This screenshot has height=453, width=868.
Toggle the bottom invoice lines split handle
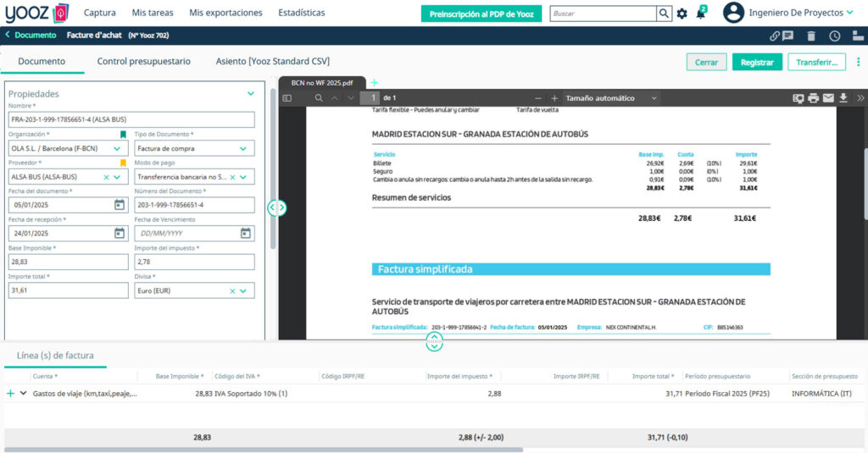click(x=435, y=342)
